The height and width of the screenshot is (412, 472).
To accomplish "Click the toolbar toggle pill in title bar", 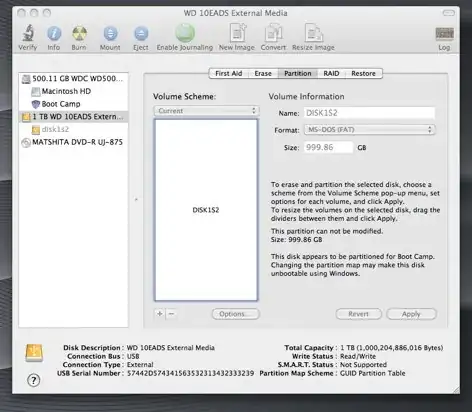I will (x=448, y=13).
